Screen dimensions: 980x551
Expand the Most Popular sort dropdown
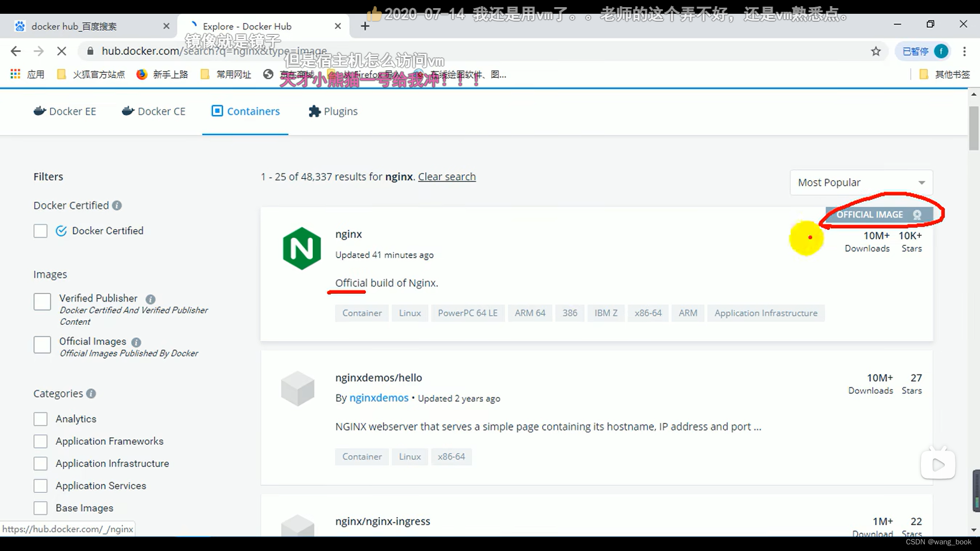[x=861, y=183]
